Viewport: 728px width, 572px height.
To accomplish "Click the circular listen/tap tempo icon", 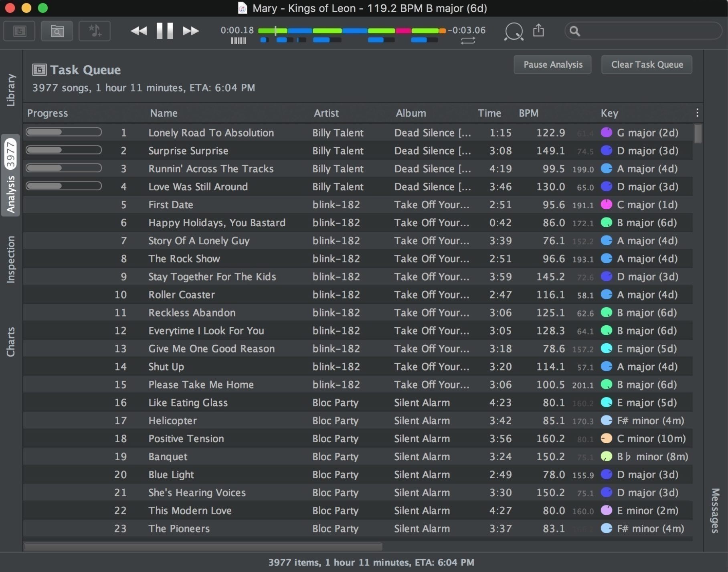I will click(514, 31).
